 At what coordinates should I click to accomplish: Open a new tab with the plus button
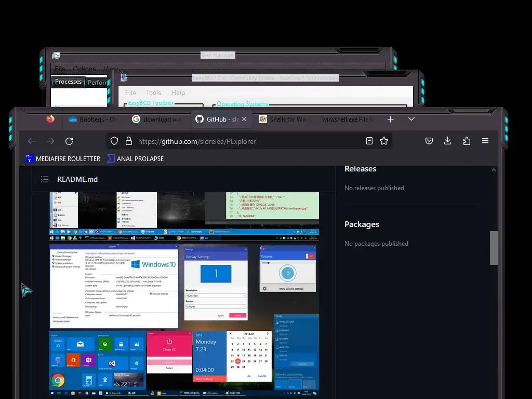click(x=391, y=119)
